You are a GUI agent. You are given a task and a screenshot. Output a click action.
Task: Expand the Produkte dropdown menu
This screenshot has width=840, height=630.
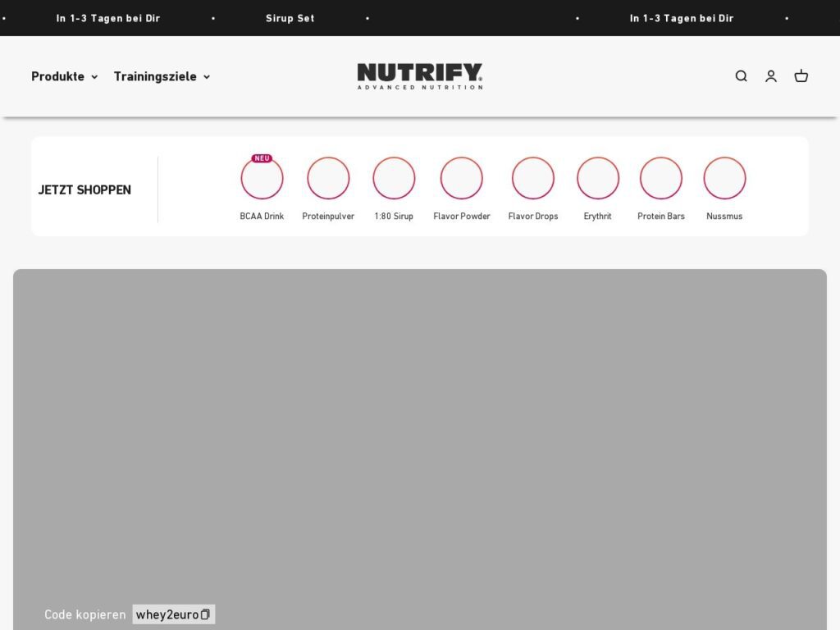pos(65,76)
